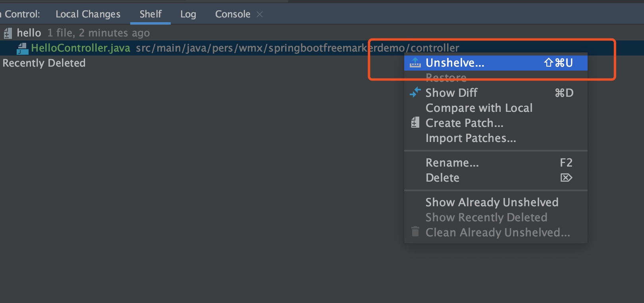Select Compare with Local menu item
This screenshot has height=303, width=644.
click(479, 108)
